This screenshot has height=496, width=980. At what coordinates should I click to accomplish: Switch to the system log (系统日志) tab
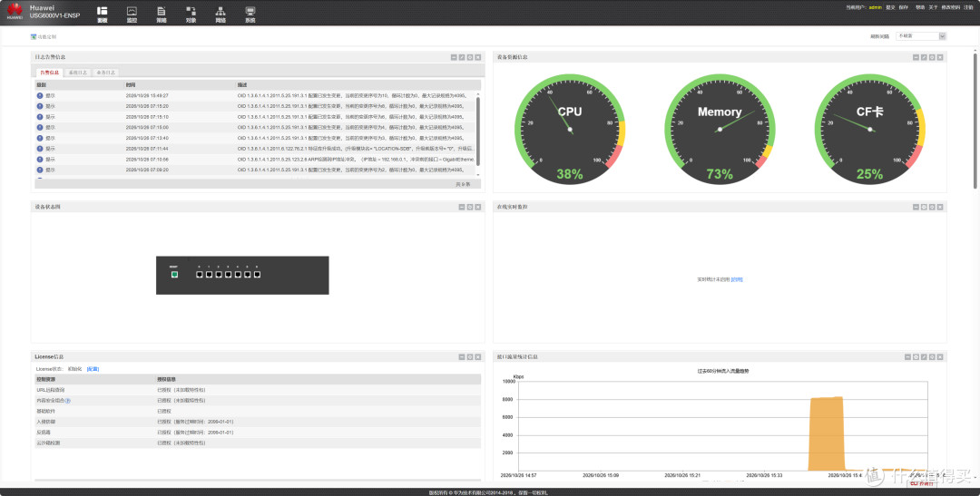tap(78, 73)
